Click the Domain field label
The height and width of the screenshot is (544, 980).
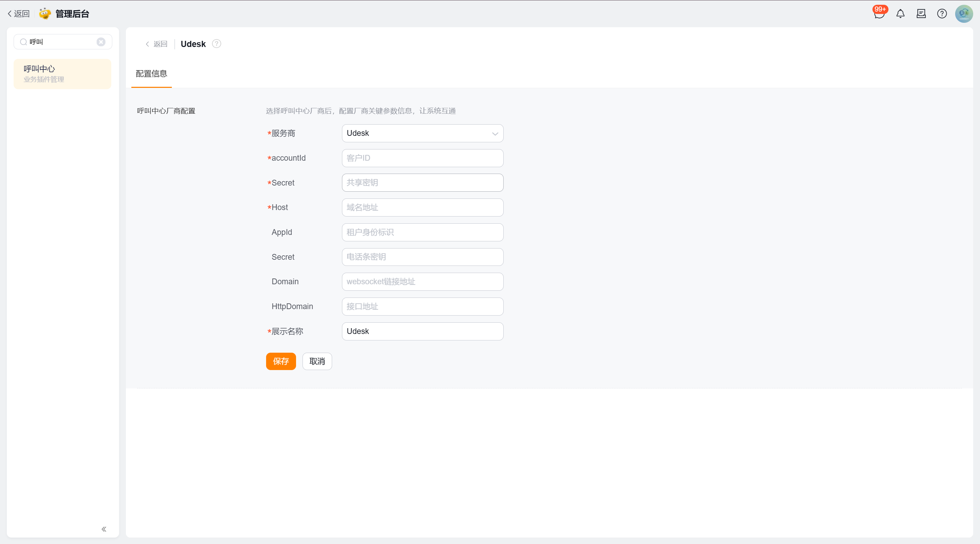pyautogui.click(x=285, y=282)
